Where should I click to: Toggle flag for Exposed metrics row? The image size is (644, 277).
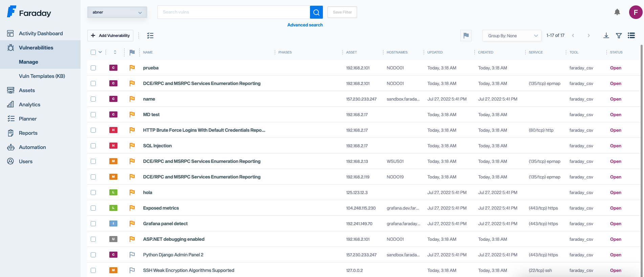(132, 208)
